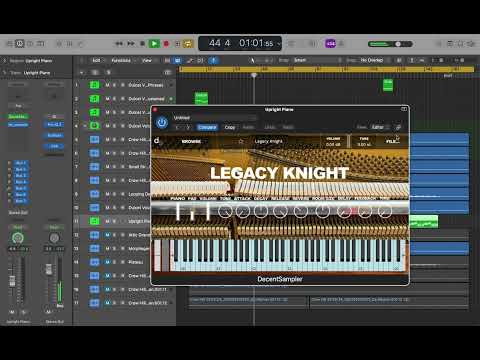480x360 pixels.
Task: Click the waveform zoom button
Action: 399,60
